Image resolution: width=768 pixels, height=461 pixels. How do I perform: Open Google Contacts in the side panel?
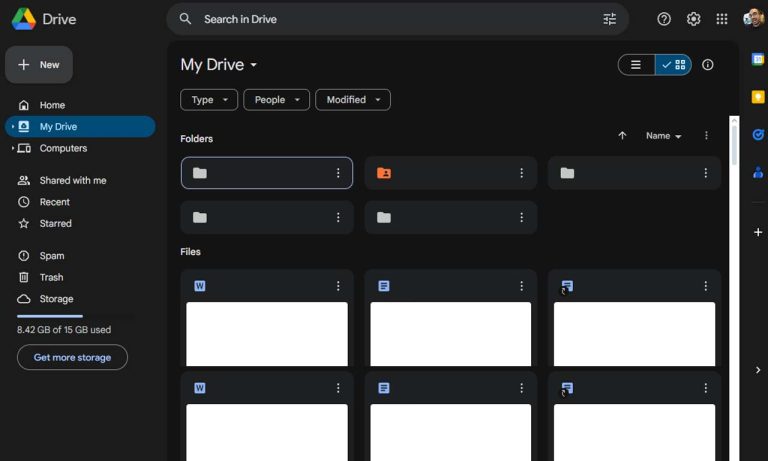tap(758, 172)
